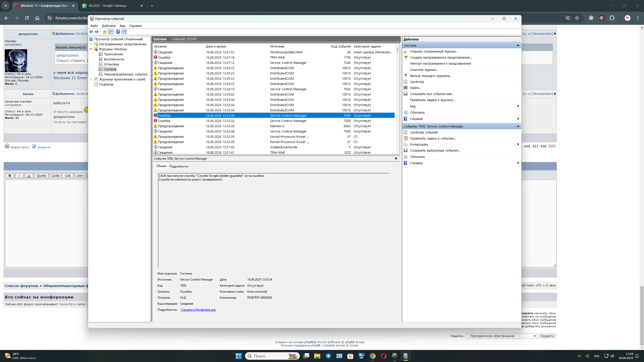
Task: Open the Действие menu
Action: tap(108, 26)
